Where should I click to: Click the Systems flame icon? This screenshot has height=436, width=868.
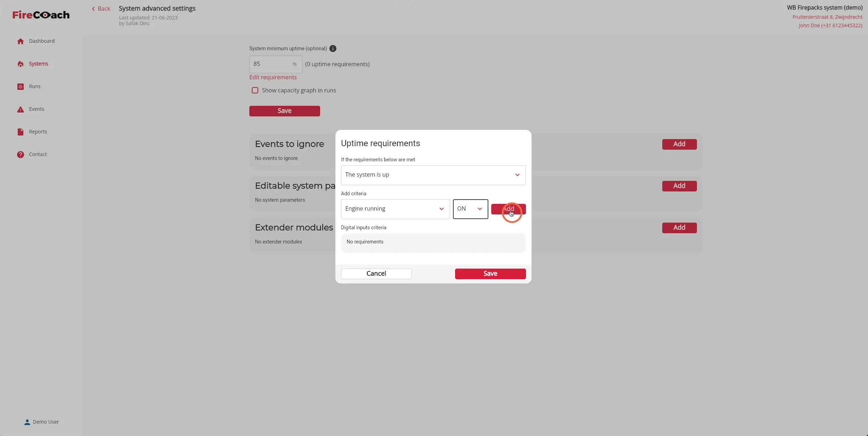(x=21, y=64)
